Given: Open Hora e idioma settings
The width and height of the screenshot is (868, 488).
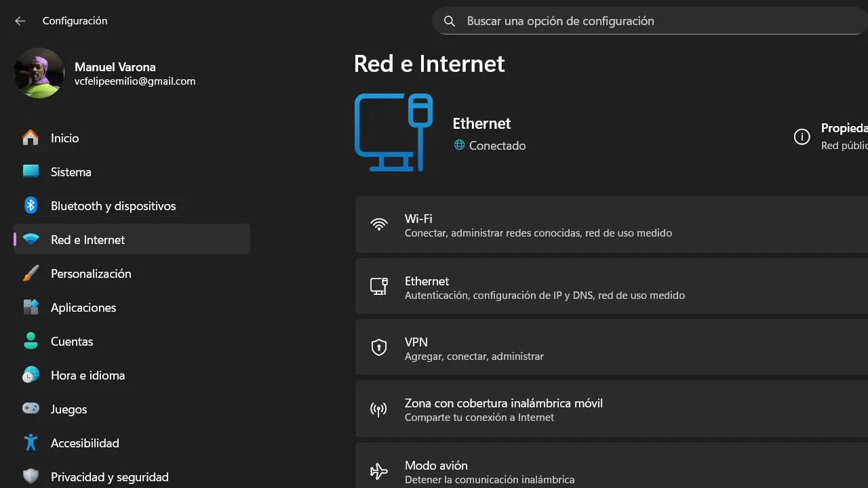Looking at the screenshot, I should pyautogui.click(x=87, y=375).
